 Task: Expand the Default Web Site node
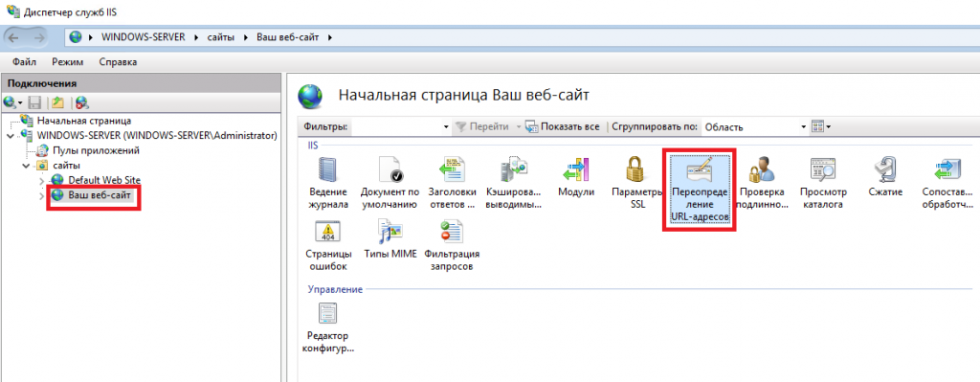[42, 181]
